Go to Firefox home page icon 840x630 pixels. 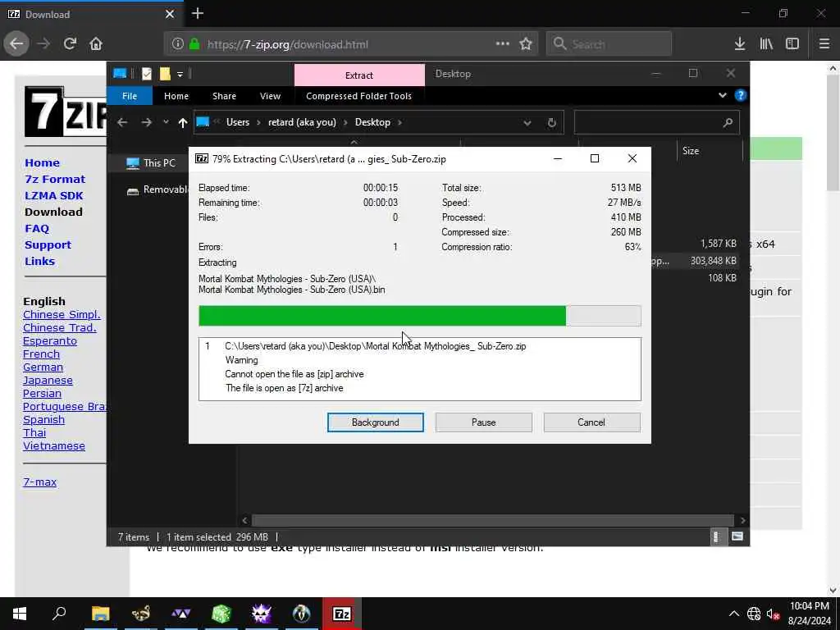(x=96, y=44)
